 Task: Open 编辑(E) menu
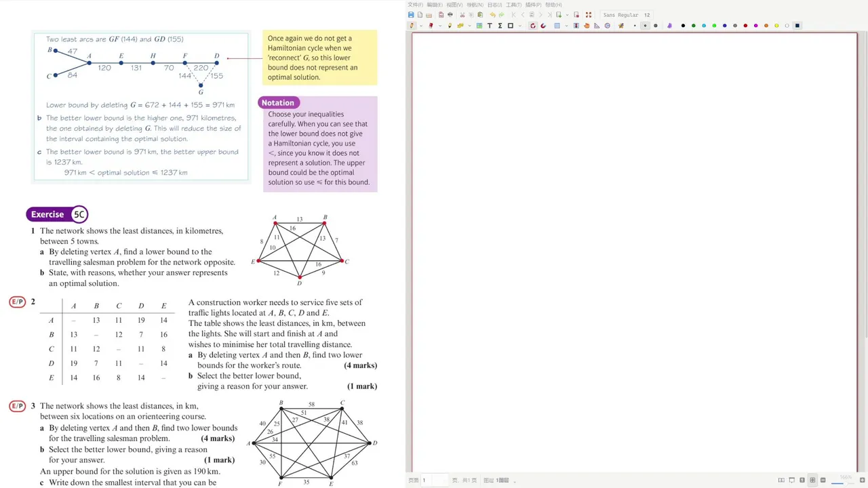435,5
